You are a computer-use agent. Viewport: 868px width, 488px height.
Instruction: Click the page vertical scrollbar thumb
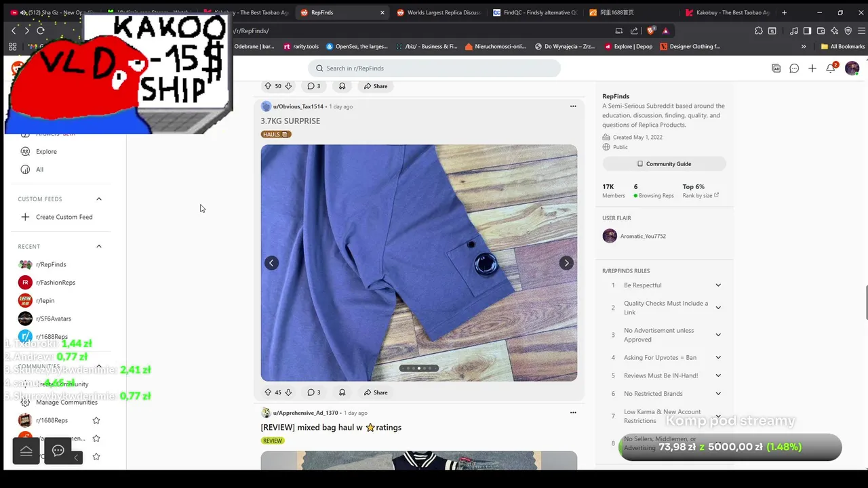pos(865,303)
